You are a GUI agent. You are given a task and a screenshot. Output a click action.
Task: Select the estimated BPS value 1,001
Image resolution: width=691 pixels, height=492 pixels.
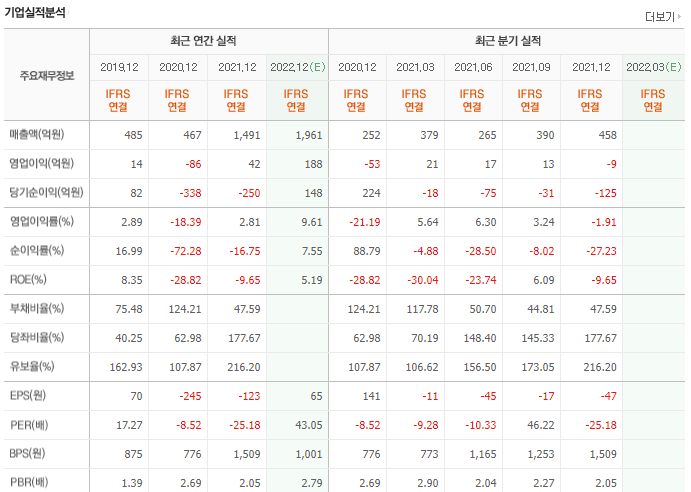(309, 454)
